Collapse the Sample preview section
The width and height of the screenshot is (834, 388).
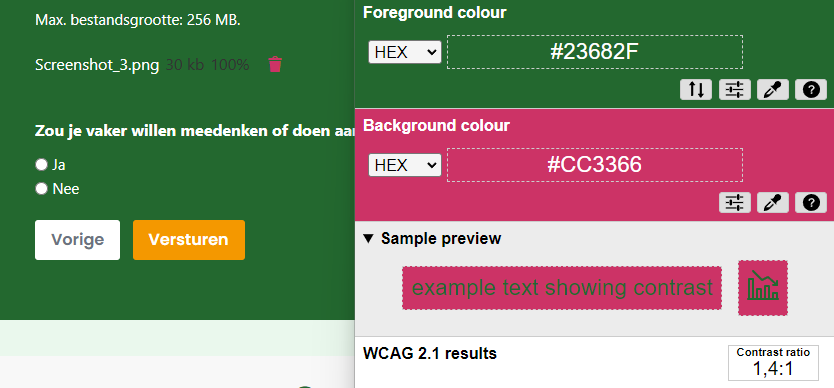coord(432,238)
